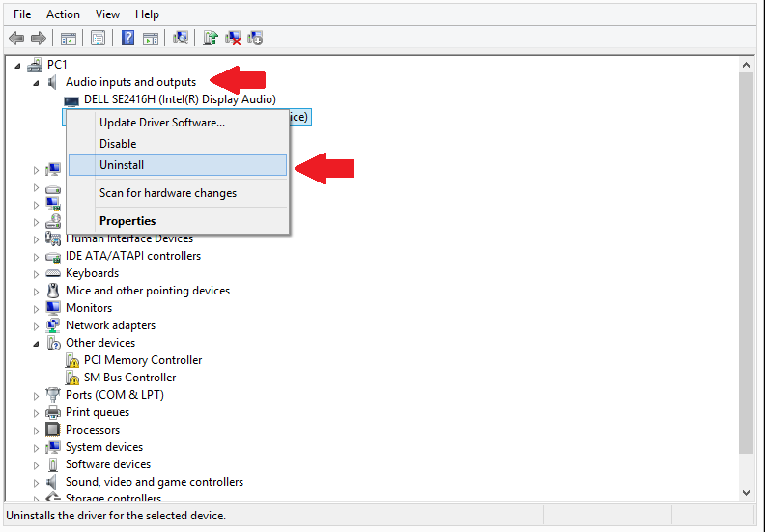Open the Action menu
The width and height of the screenshot is (765, 532).
point(63,14)
